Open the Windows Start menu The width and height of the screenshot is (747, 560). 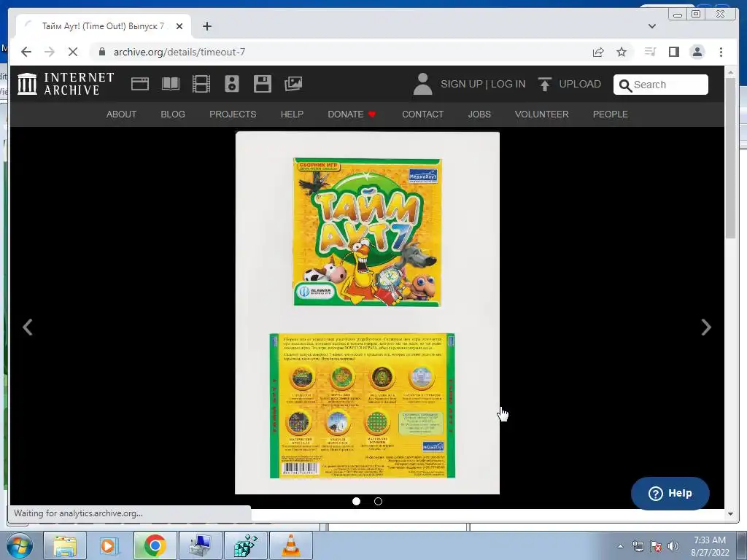tap(18, 545)
